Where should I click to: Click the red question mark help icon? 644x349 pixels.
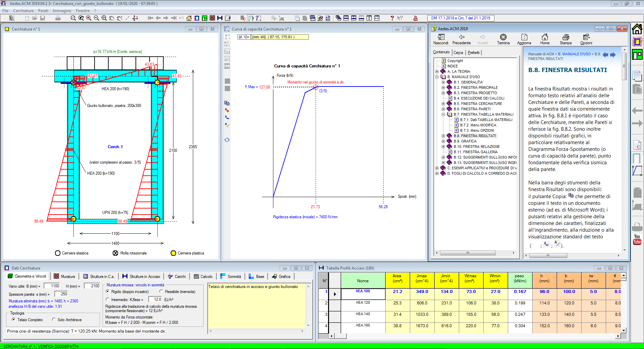392,18
